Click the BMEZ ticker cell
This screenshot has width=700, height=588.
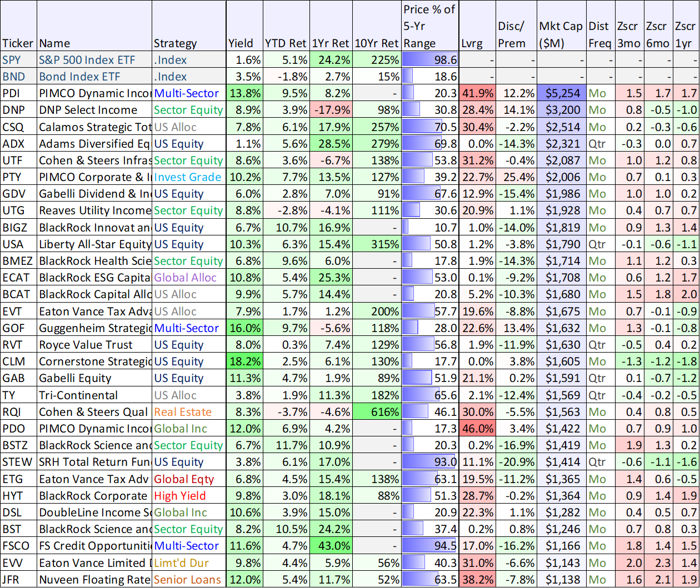point(18,261)
